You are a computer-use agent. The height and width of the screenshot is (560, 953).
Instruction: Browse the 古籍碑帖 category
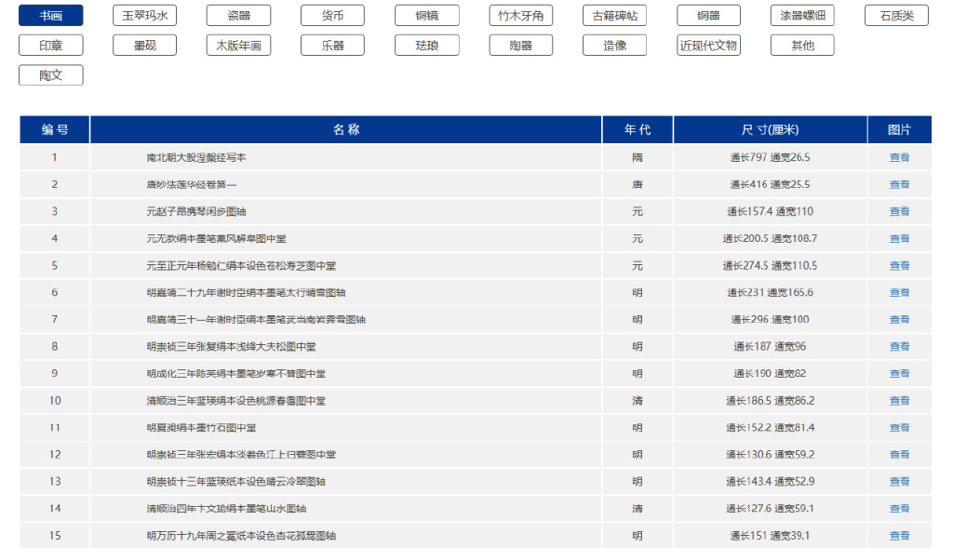(614, 15)
